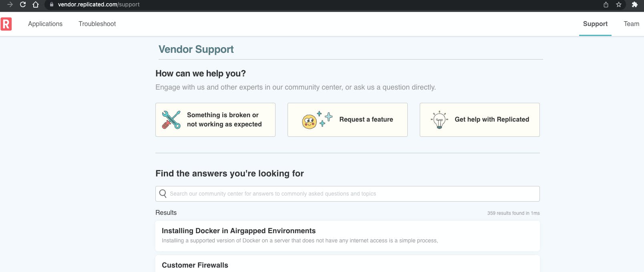The width and height of the screenshot is (644, 272).
Task: Click the browser forward arrow
Action: pos(10,4)
